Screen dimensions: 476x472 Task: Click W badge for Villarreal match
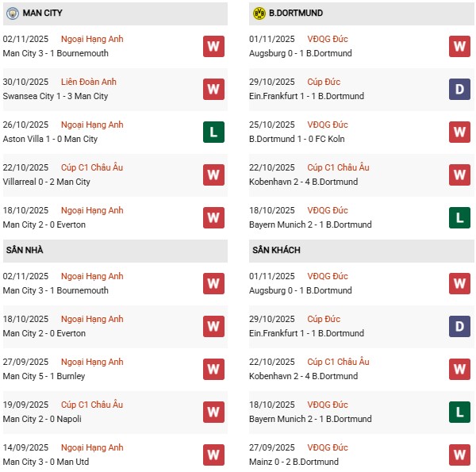tap(213, 175)
